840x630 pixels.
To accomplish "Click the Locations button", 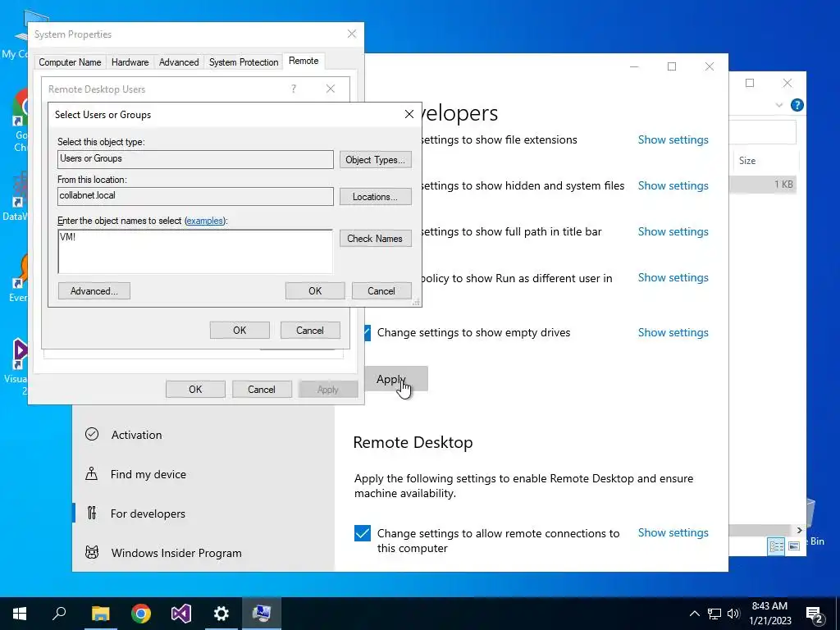I will [x=376, y=197].
